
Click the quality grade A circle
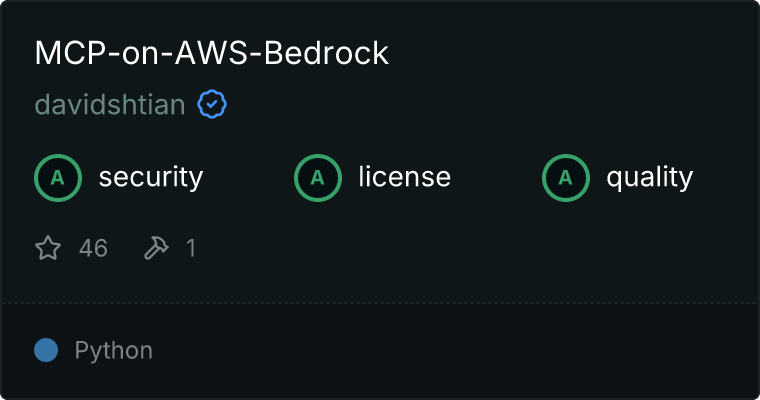(566, 178)
